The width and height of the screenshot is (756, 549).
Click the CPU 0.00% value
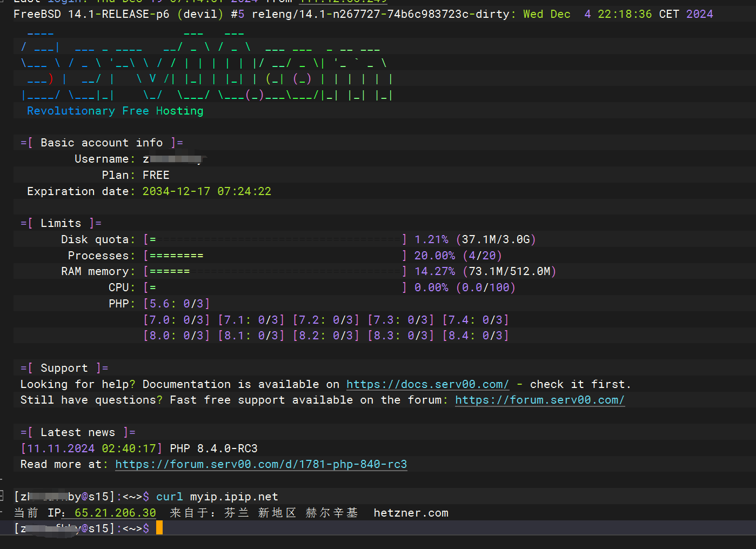coord(431,287)
